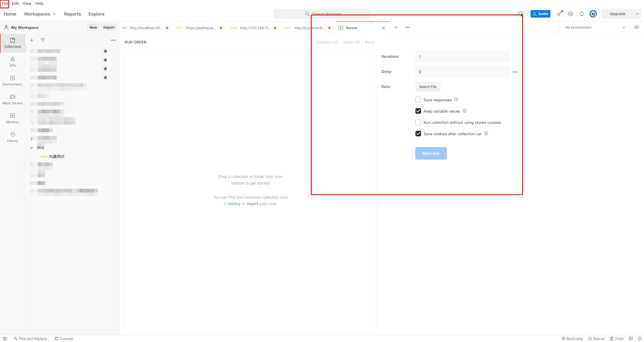Image resolution: width=644 pixels, height=342 pixels.
Task: Open Mock Servers in the sidebar
Action: click(13, 100)
